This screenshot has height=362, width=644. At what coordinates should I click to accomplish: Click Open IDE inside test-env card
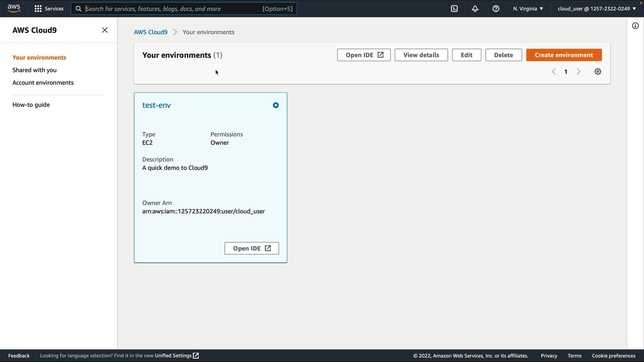click(x=252, y=248)
